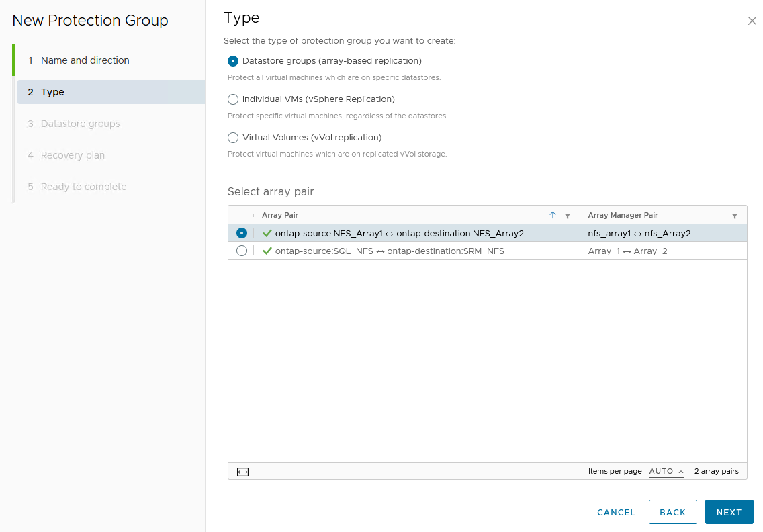Click green checkmark status of NFS_Array1 pair

(x=267, y=233)
